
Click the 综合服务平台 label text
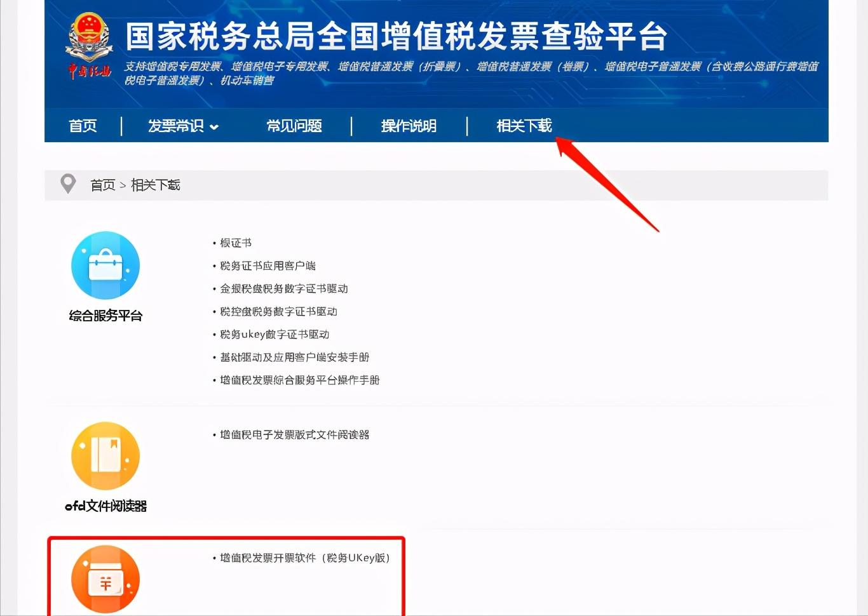[x=105, y=316]
